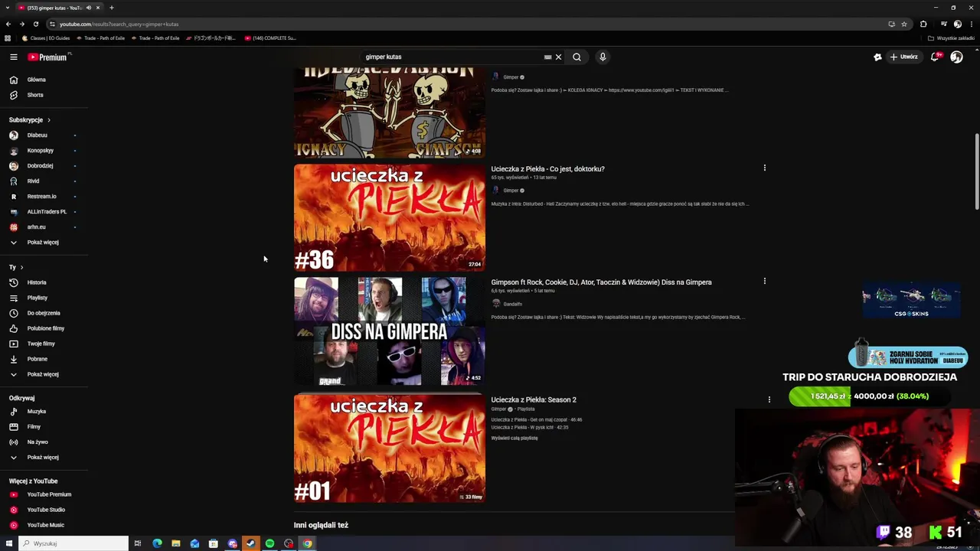This screenshot has height=551, width=980.
Task: Click the Utwórz create button
Action: click(x=903, y=57)
